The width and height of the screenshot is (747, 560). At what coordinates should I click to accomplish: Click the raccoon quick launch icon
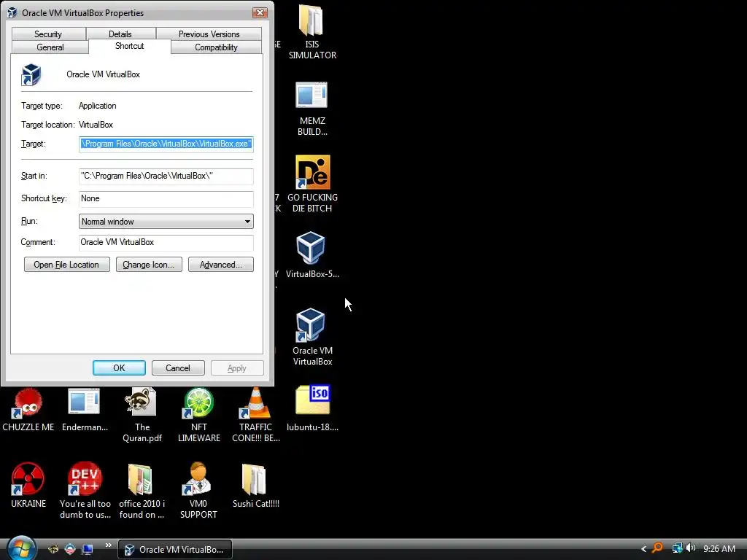53,550
